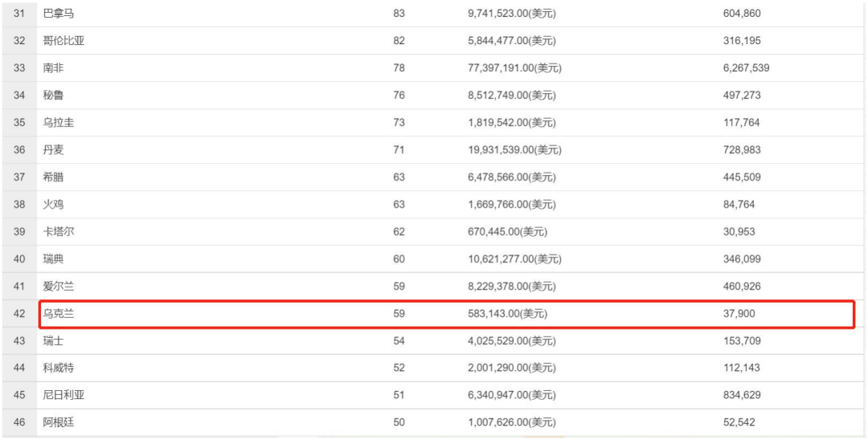868x440 pixels.
Task: Click count 83 in 巴拿马 row
Action: tap(399, 14)
